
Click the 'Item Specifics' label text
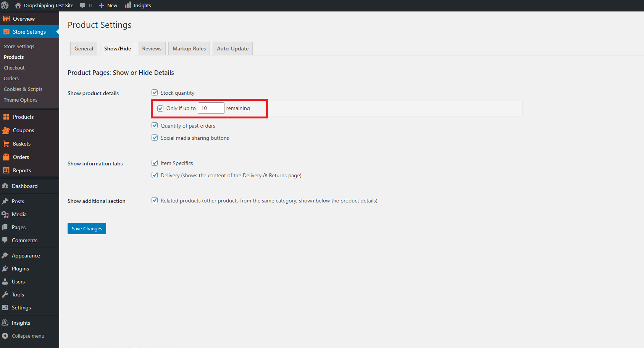tap(177, 163)
